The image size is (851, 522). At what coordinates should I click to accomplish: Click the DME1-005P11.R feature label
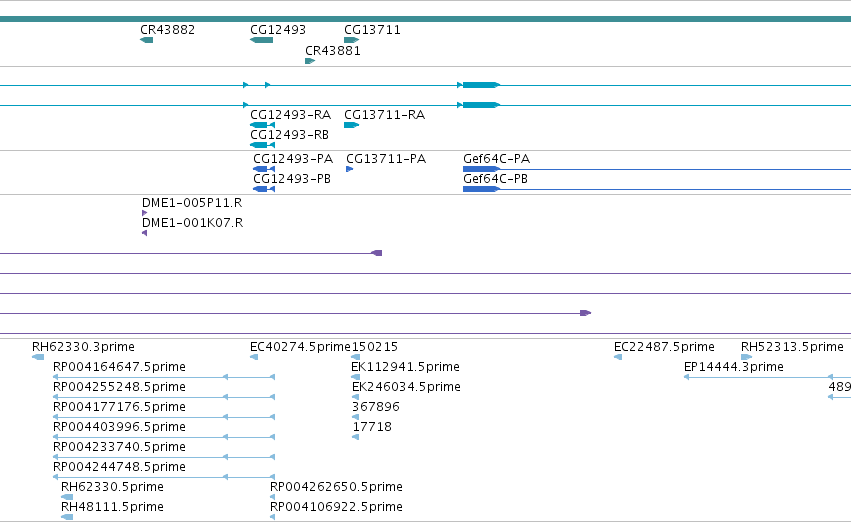pyautogui.click(x=192, y=203)
